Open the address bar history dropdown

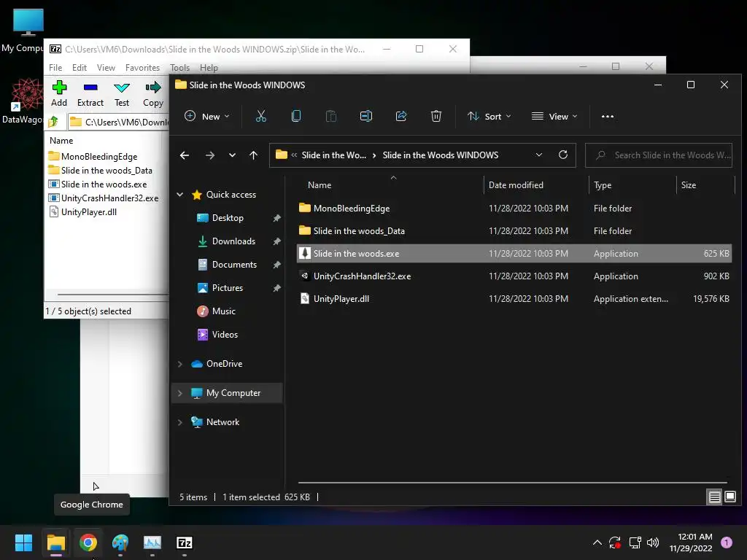[x=539, y=155]
